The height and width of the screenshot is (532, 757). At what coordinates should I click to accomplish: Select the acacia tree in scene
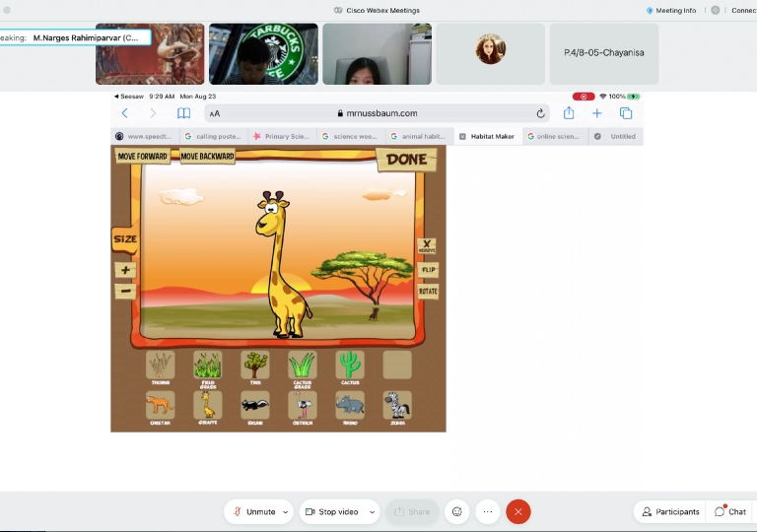point(365,284)
